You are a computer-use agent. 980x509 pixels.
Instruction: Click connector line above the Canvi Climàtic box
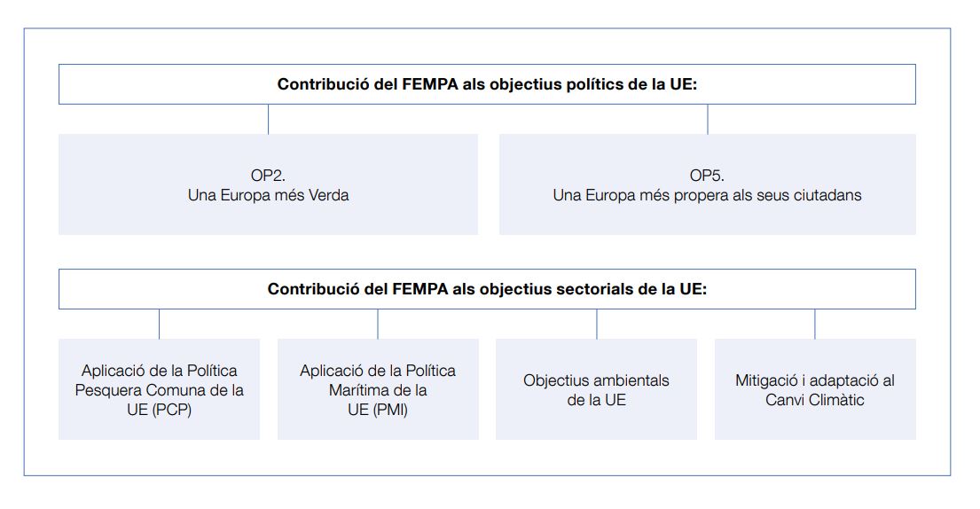[x=815, y=324]
